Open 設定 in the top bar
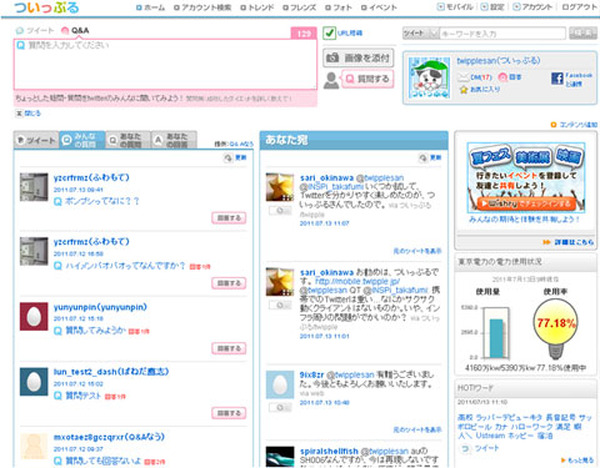The width and height of the screenshot is (600, 468). pyautogui.click(x=492, y=7)
